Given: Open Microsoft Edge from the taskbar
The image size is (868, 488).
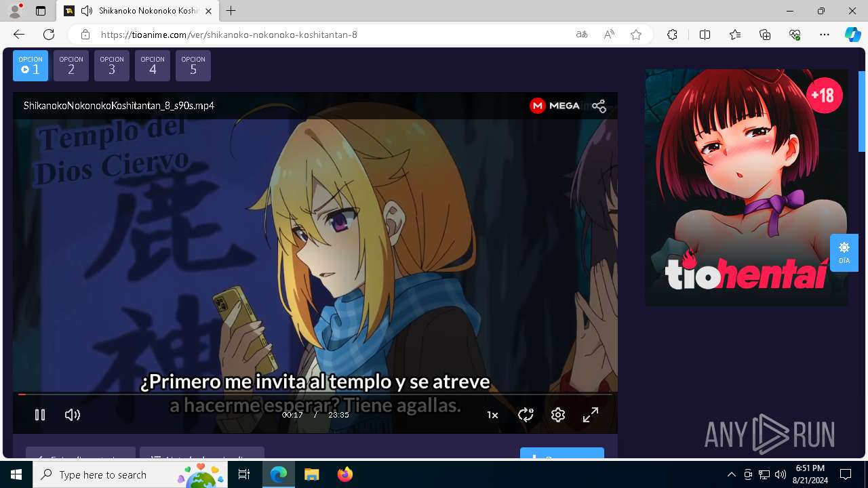Looking at the screenshot, I should tap(279, 474).
